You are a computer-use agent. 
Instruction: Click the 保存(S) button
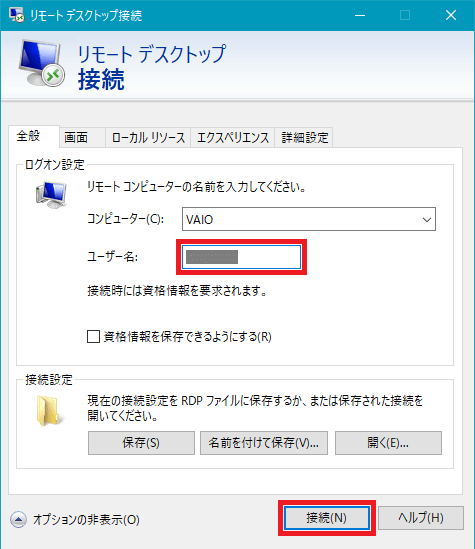point(141,443)
